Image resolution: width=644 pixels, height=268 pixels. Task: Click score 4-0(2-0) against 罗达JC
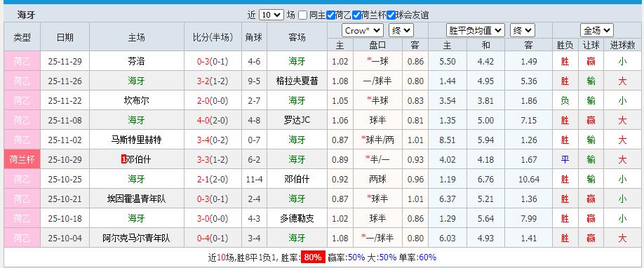213,120
